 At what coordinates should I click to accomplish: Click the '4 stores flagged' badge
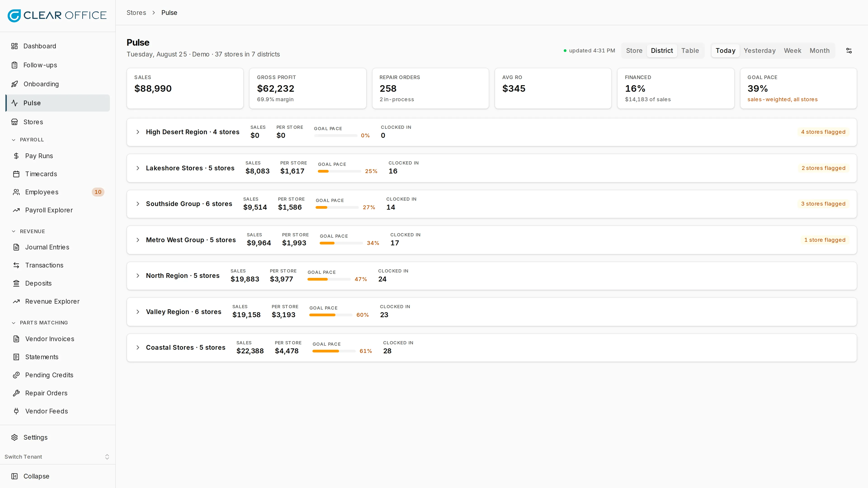823,132
